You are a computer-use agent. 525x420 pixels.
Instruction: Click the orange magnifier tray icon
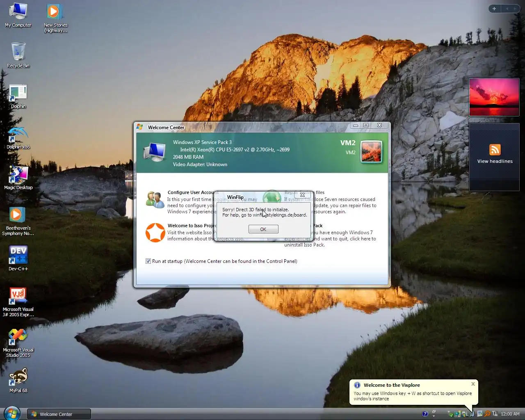coord(487,414)
